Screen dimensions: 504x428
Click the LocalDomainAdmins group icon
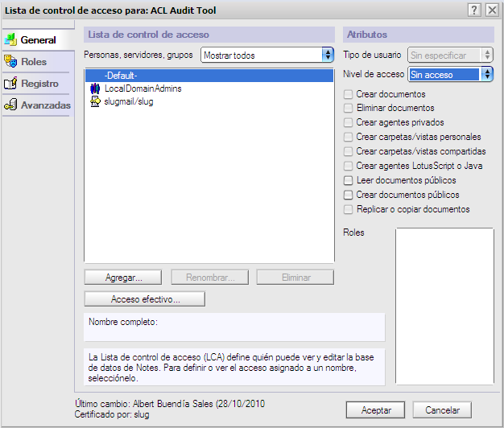pos(95,88)
